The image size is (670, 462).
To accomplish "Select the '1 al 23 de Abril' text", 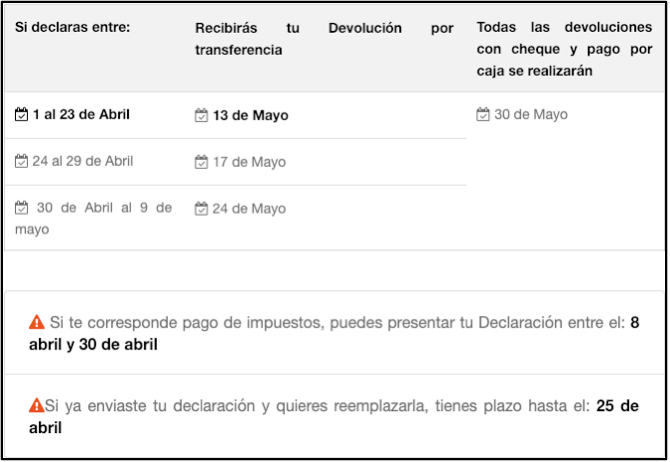I will point(81,115).
